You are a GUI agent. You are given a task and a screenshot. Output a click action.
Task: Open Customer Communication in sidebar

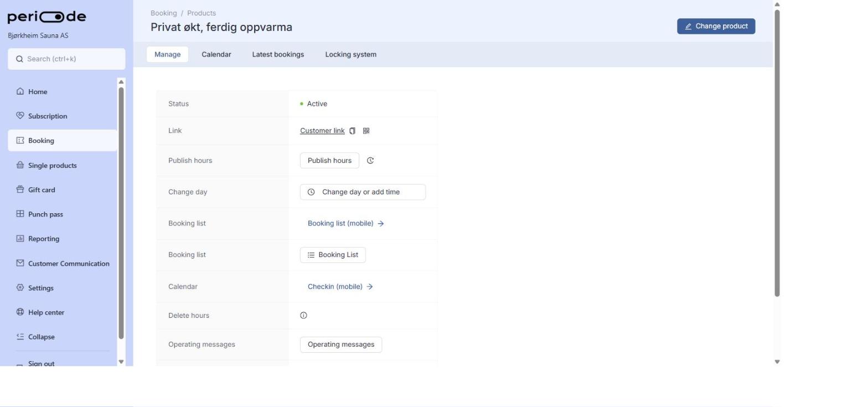tap(63, 264)
